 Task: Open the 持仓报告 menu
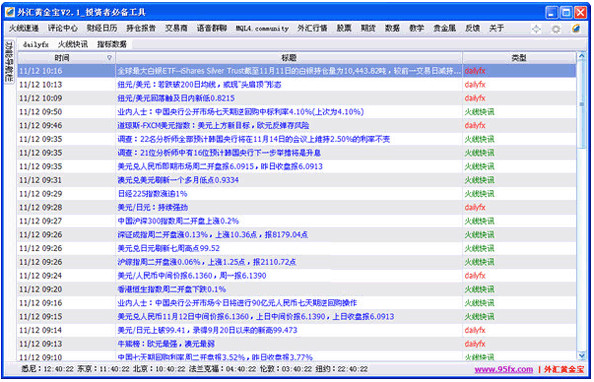(x=141, y=28)
